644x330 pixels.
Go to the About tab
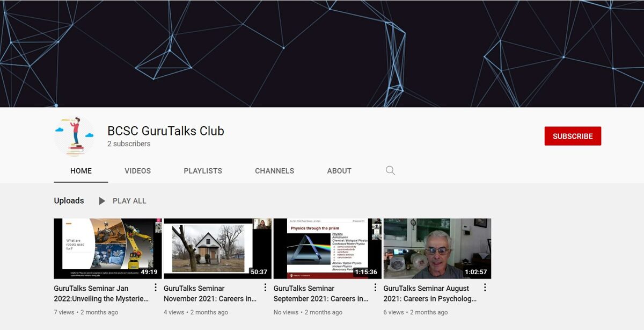(339, 171)
